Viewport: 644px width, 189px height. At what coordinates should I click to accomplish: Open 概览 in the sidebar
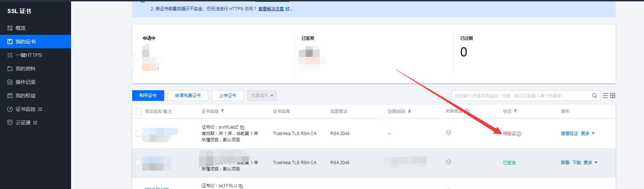click(x=21, y=28)
